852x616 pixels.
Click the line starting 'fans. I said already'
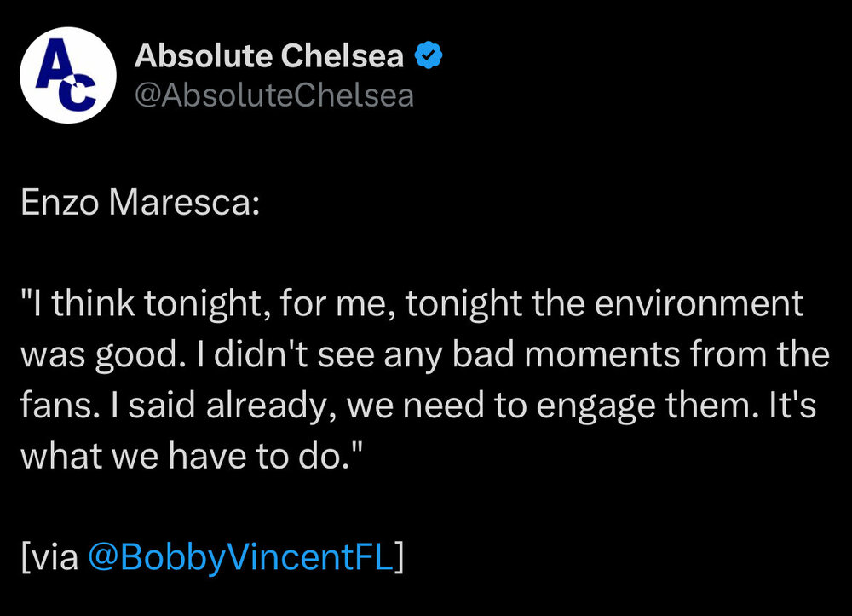tap(418, 406)
